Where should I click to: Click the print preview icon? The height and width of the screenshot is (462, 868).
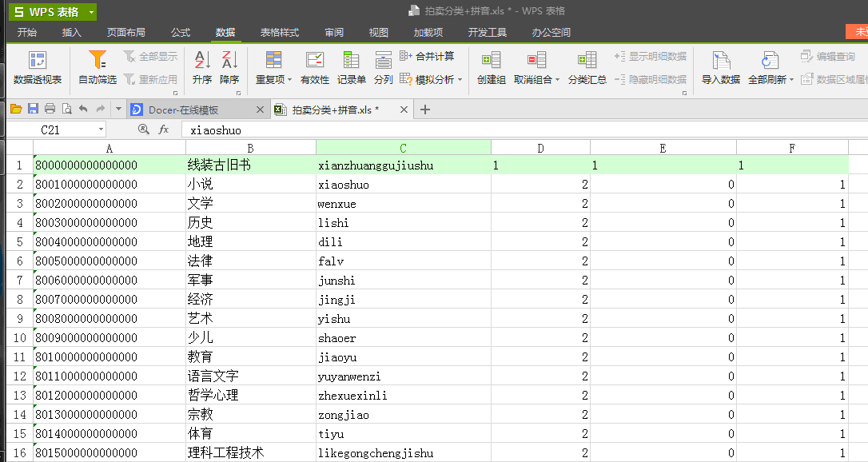coord(66,109)
